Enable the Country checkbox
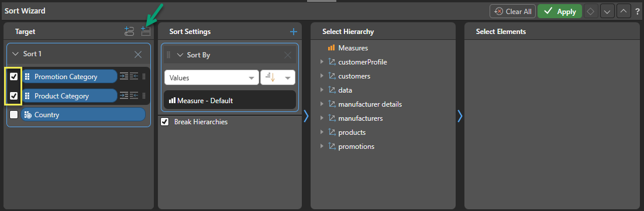 [x=14, y=115]
